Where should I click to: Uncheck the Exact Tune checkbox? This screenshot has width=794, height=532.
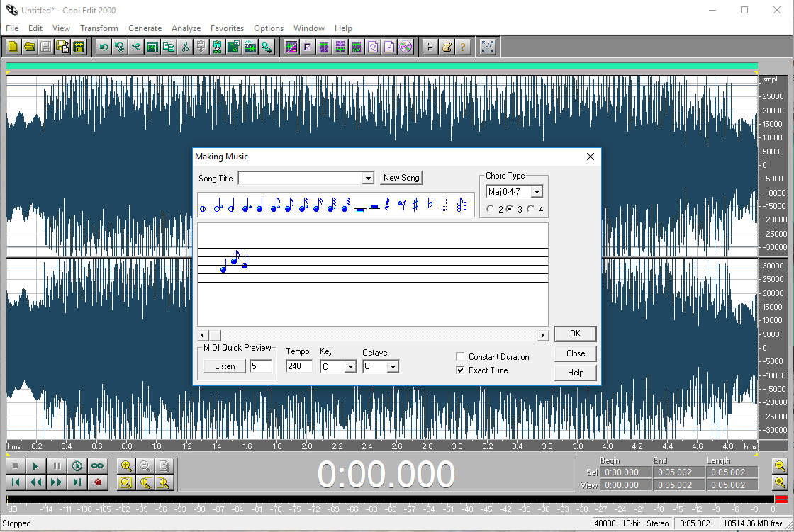point(460,370)
